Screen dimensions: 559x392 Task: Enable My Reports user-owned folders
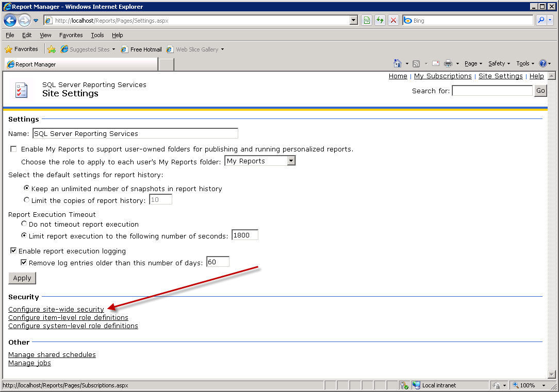pyautogui.click(x=13, y=149)
